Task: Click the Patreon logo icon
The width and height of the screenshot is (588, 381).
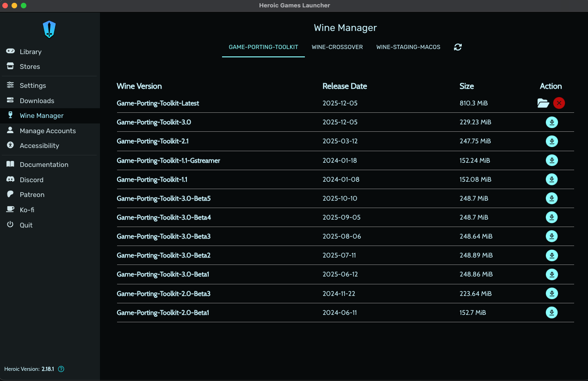Action: coord(10,194)
